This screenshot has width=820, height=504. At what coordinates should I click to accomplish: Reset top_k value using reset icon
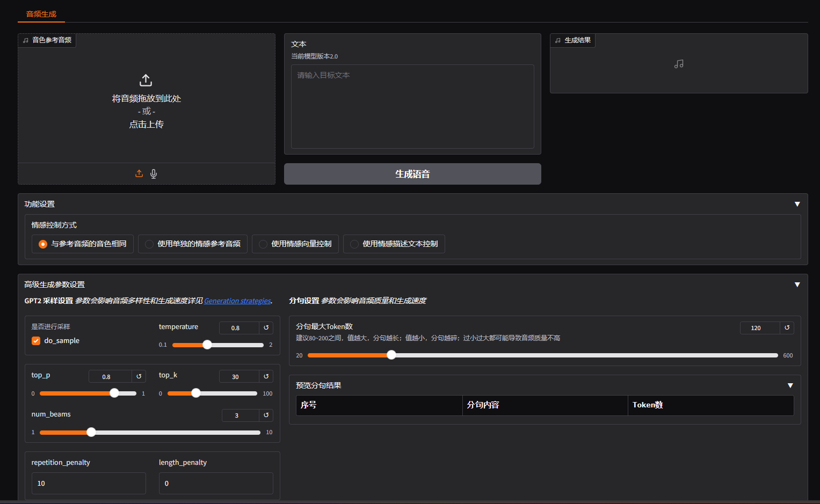tap(266, 376)
